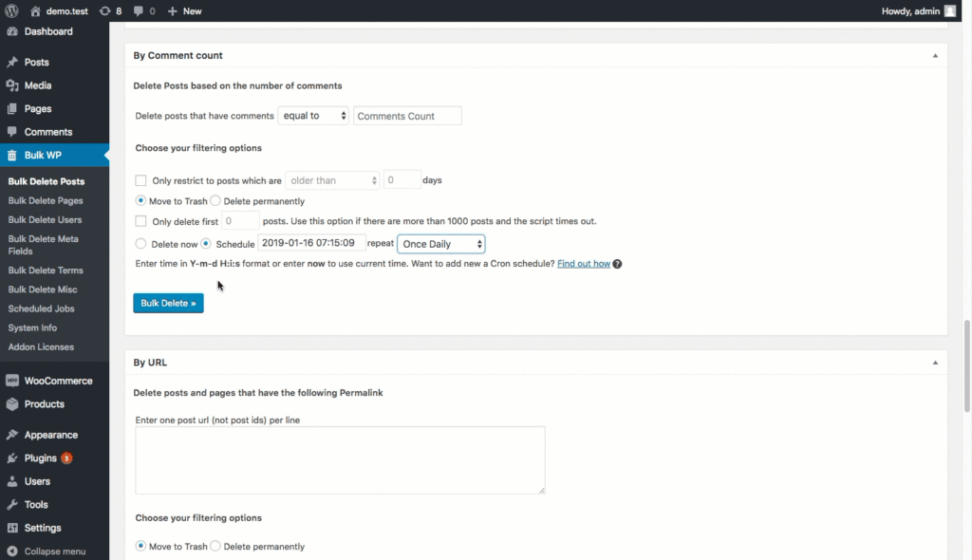Click inside the Comments Count input field

coord(406,115)
